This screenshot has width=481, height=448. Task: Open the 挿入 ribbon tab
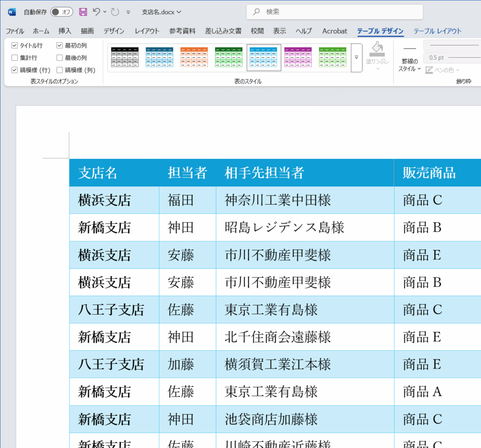(x=65, y=31)
